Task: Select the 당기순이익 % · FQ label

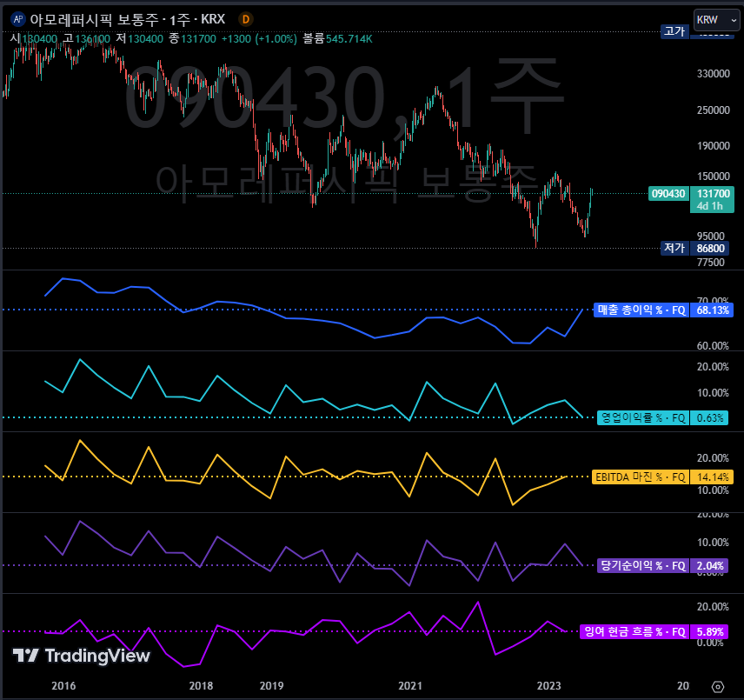Action: [x=643, y=566]
